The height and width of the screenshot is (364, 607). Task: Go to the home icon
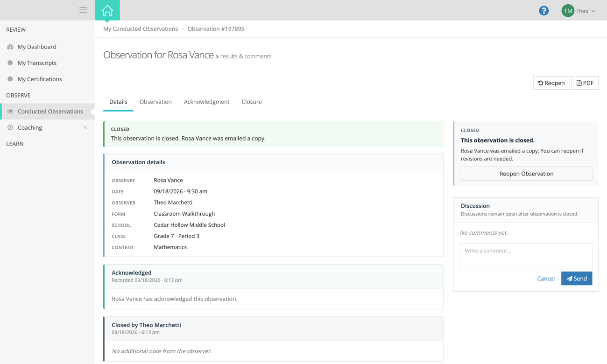107,10
